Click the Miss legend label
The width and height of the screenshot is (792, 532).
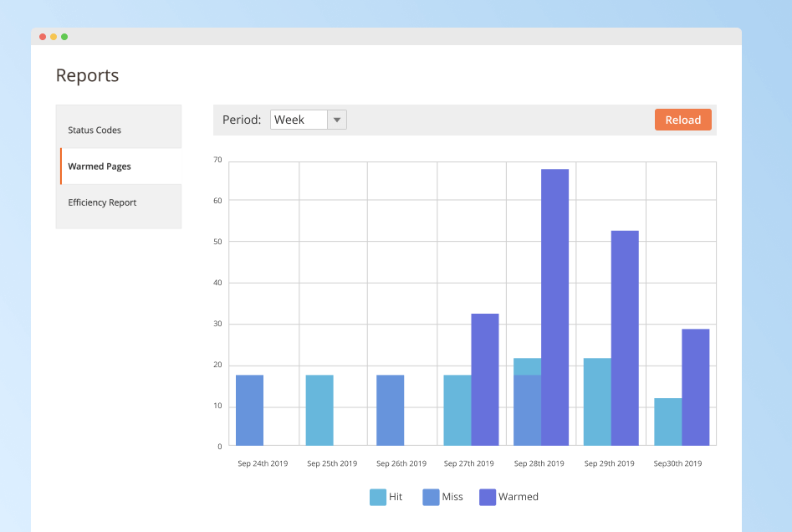pos(452,497)
